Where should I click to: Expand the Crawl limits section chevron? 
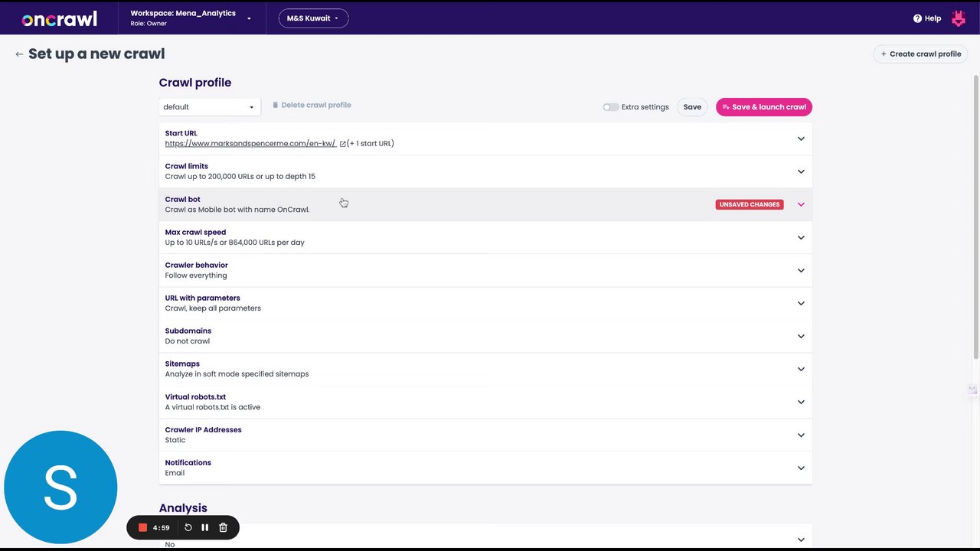(801, 171)
